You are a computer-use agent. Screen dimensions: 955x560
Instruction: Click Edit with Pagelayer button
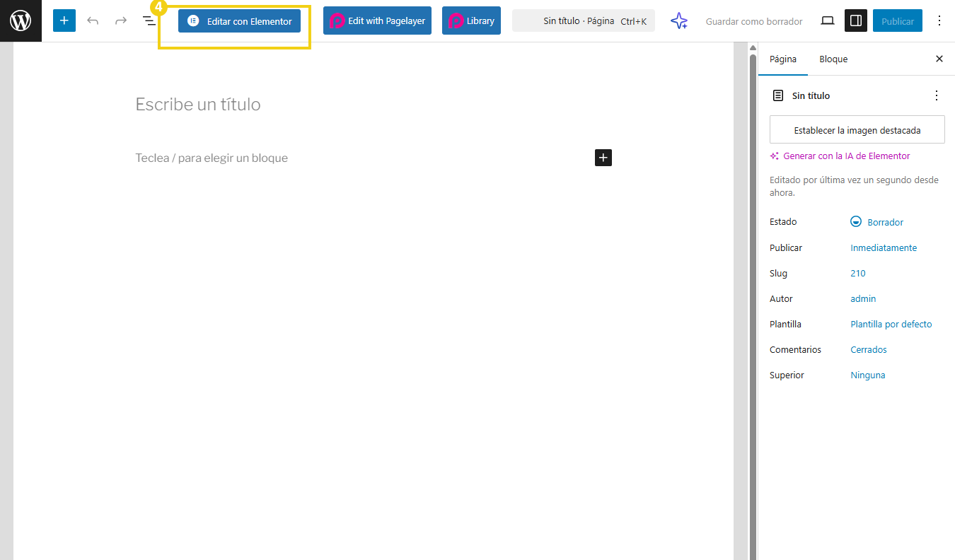point(377,21)
